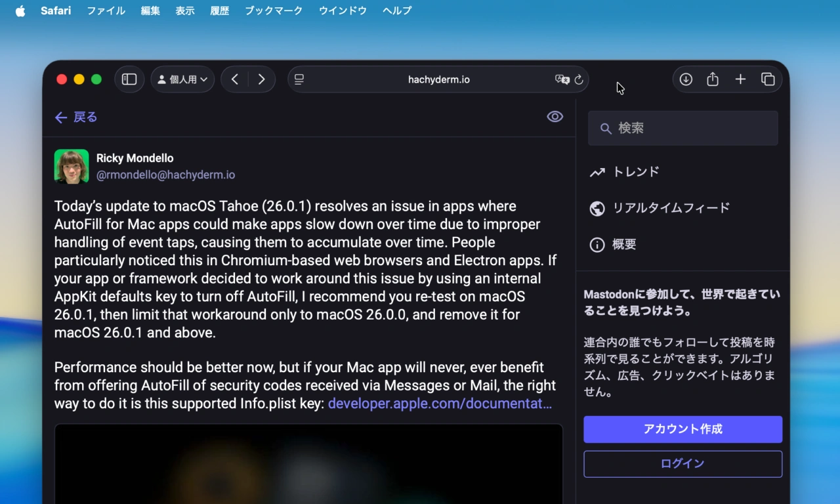The image size is (840, 504).
Task: Toggle the post visibility eye icon
Action: (555, 116)
